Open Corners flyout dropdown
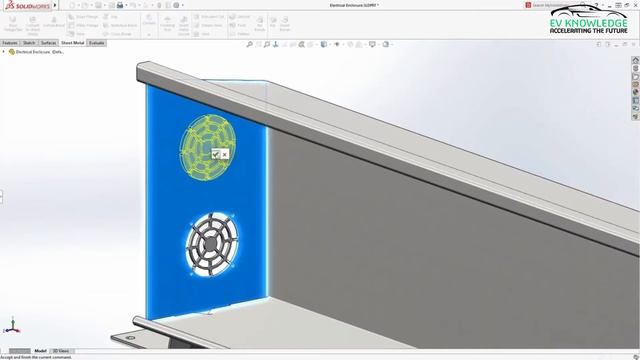Viewport: 640px width, 360px height. click(149, 34)
